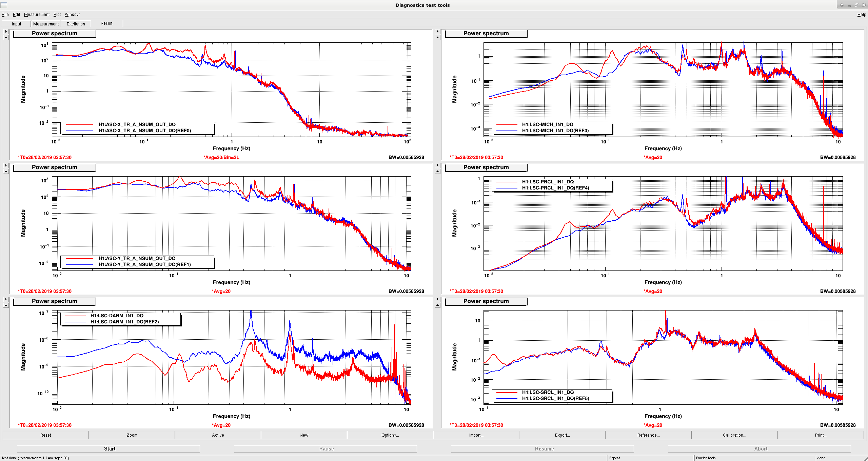Open the Measurement menu

37,15
